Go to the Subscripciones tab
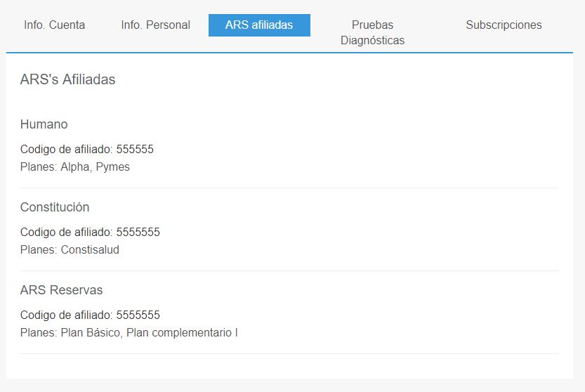Screen dimensions: 585x392 point(504,25)
